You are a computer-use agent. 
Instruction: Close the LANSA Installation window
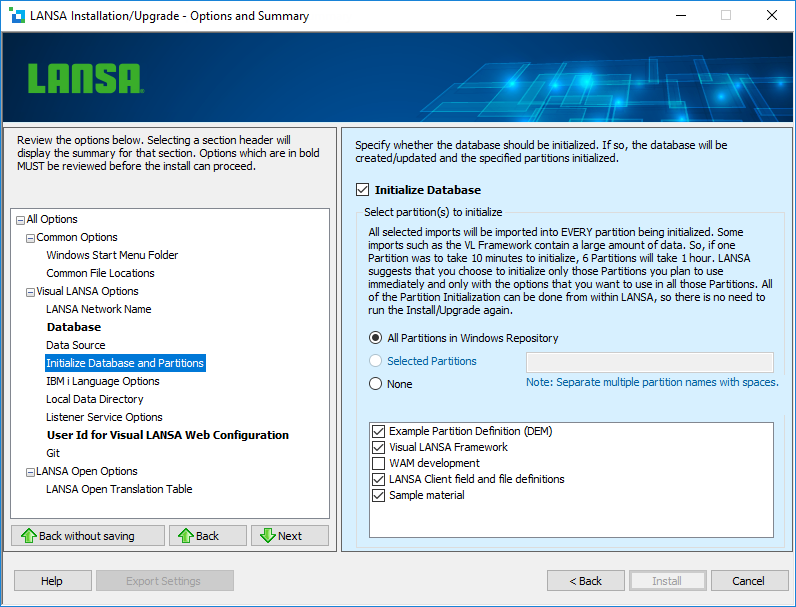click(x=772, y=15)
